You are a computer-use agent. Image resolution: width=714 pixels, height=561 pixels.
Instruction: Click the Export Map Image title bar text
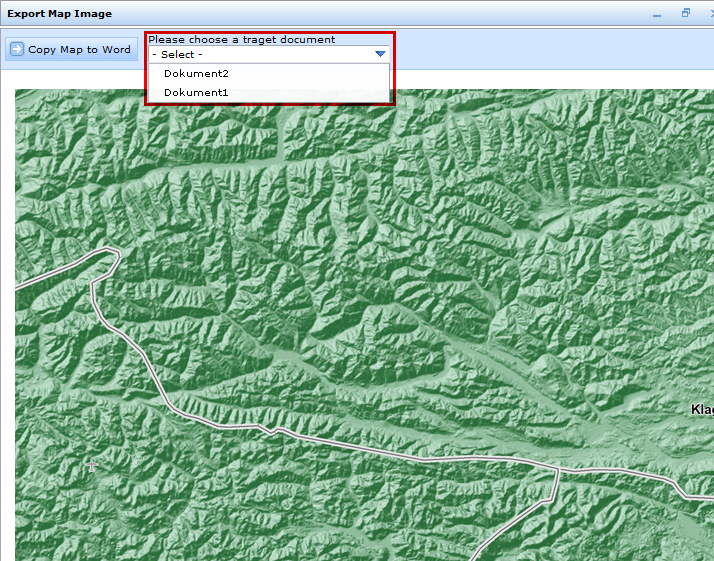pos(60,14)
